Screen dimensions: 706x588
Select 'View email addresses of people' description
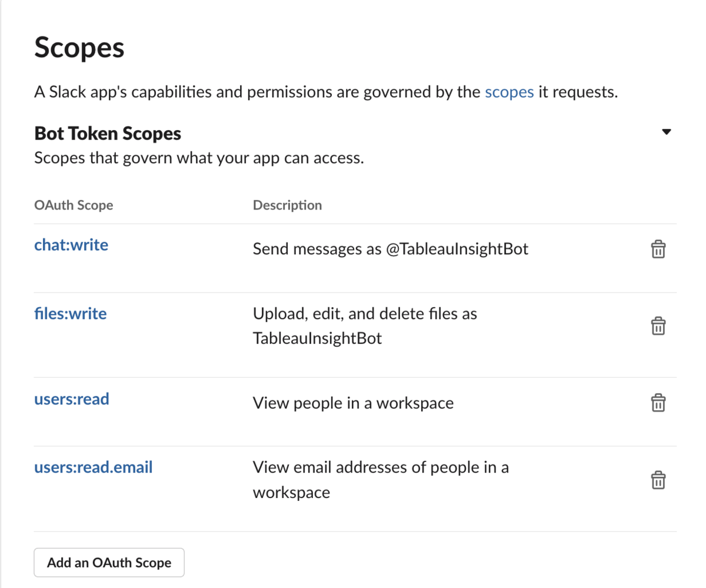click(x=381, y=480)
